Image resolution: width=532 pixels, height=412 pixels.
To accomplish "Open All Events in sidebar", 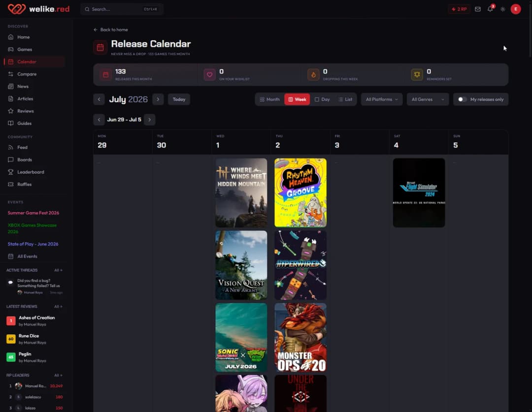I will [34, 256].
